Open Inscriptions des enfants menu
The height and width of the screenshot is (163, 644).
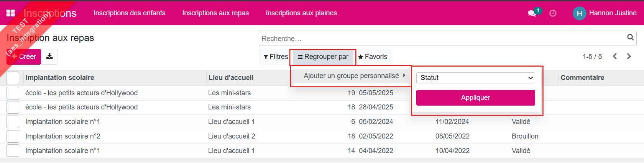[129, 13]
